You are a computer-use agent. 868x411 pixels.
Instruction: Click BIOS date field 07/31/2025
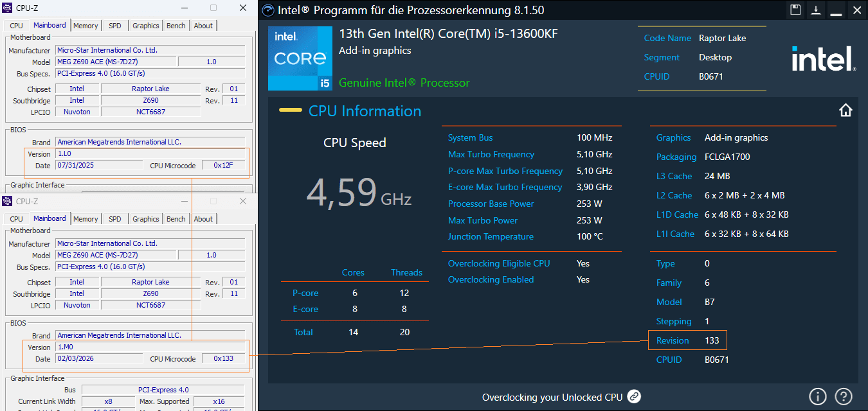coord(99,166)
